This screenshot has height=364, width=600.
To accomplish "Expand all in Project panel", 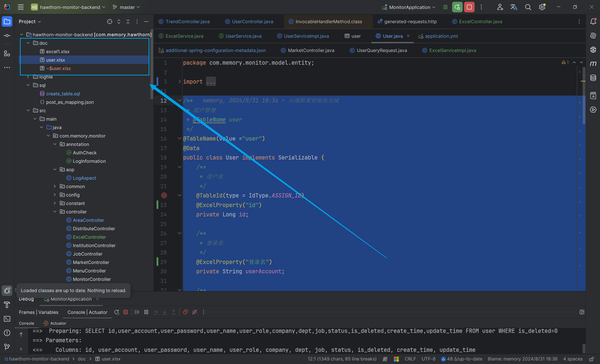I will click(x=119, y=22).
